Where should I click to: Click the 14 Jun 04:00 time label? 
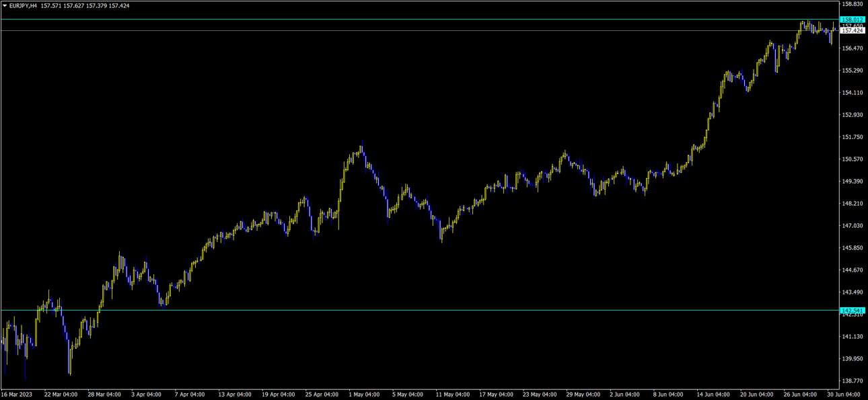click(714, 395)
